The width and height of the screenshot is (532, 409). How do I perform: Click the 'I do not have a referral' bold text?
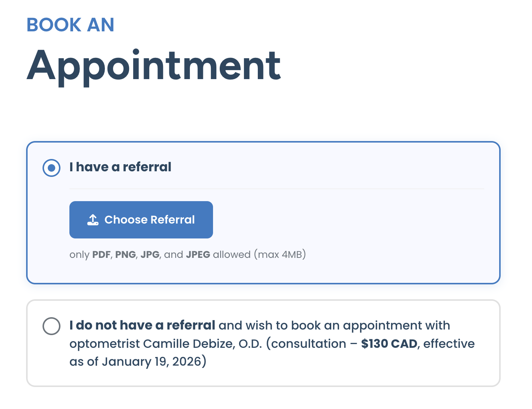(x=142, y=325)
